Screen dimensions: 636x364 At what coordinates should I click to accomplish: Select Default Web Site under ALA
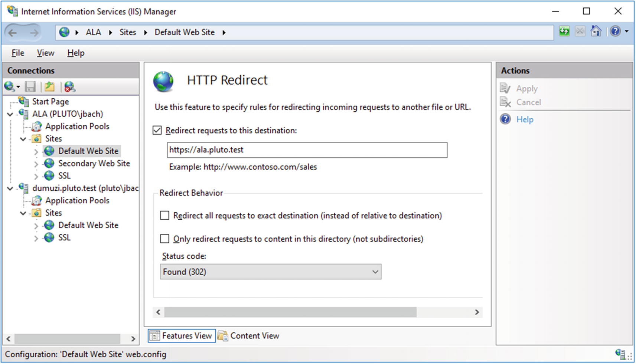click(x=88, y=151)
